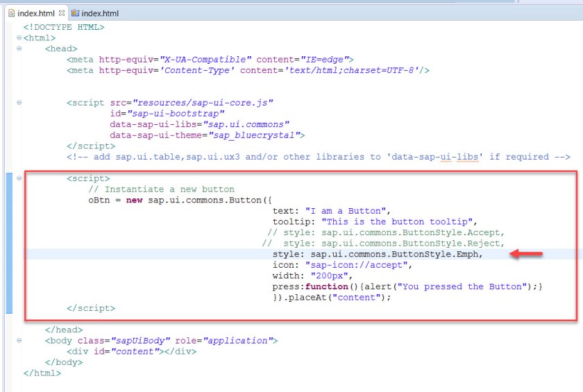The width and height of the screenshot is (583, 392).
Task: Collapse the <head> element fold marker
Action: 19,49
